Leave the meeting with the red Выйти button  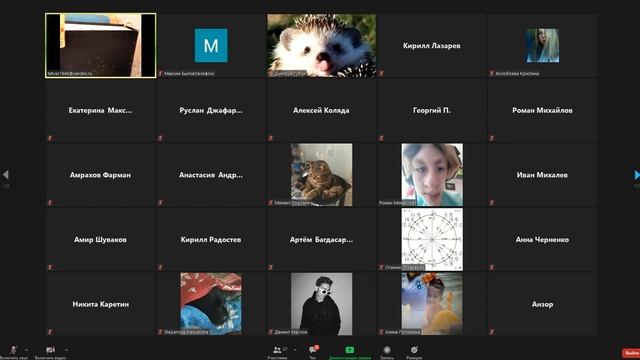point(631,353)
